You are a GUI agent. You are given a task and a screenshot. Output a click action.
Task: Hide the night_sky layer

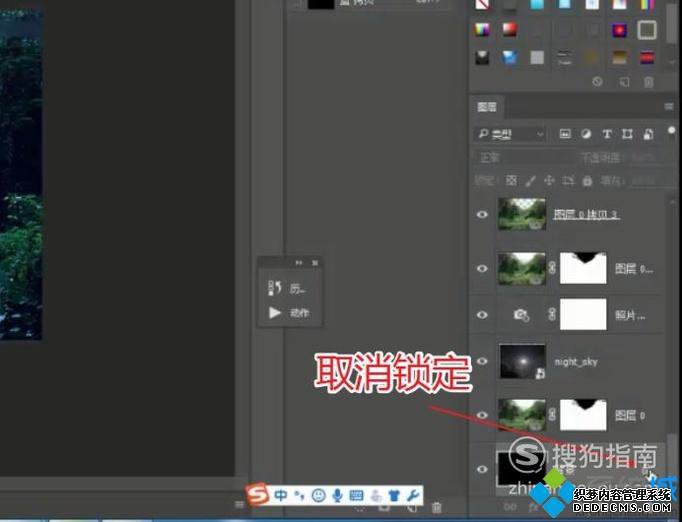coord(482,361)
